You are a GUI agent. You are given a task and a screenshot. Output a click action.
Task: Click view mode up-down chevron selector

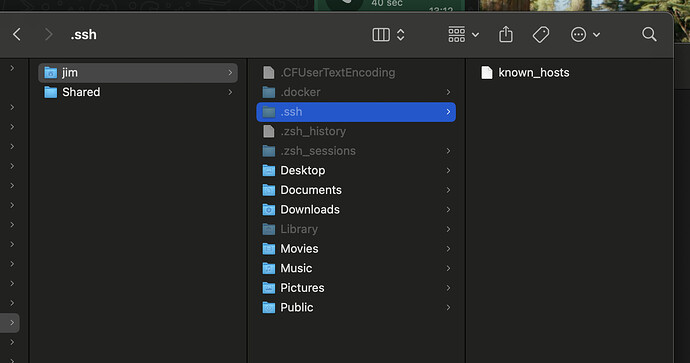tap(400, 34)
